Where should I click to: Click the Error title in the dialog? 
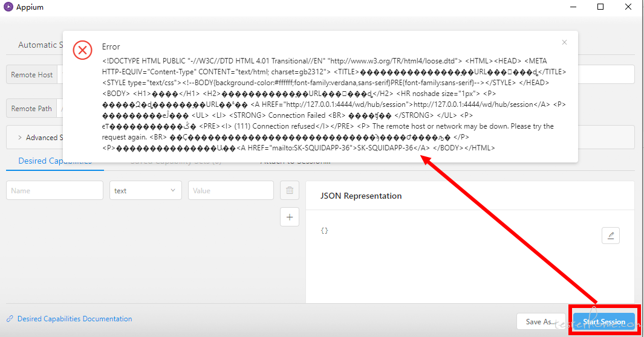pos(111,47)
